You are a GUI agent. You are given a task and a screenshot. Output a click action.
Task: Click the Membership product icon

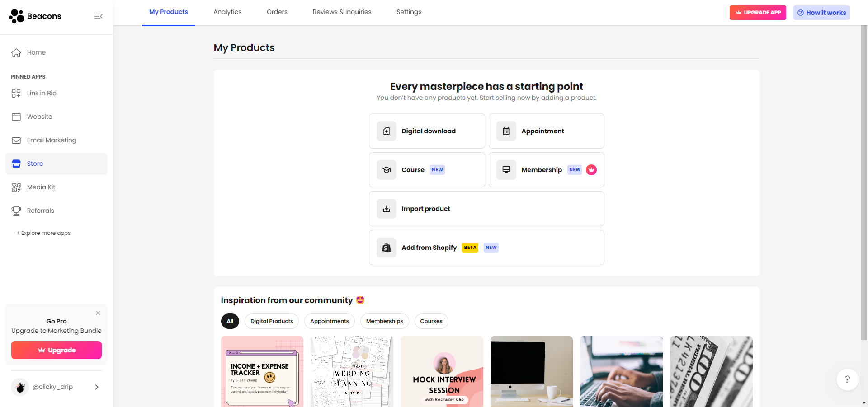tap(506, 170)
